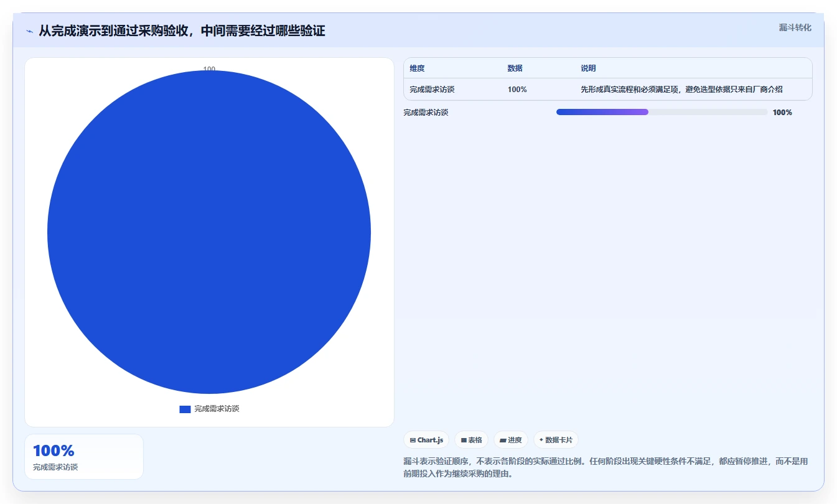Click the footnote text starting 漏斗表示验证顺序
Screen dimensions: 837x504
pos(606,467)
